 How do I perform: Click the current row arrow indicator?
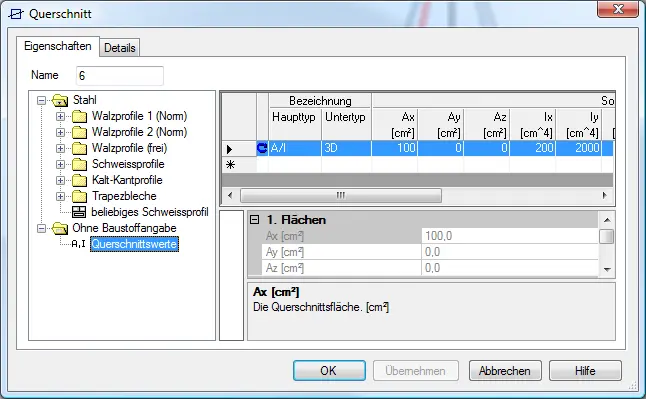tap(229, 149)
